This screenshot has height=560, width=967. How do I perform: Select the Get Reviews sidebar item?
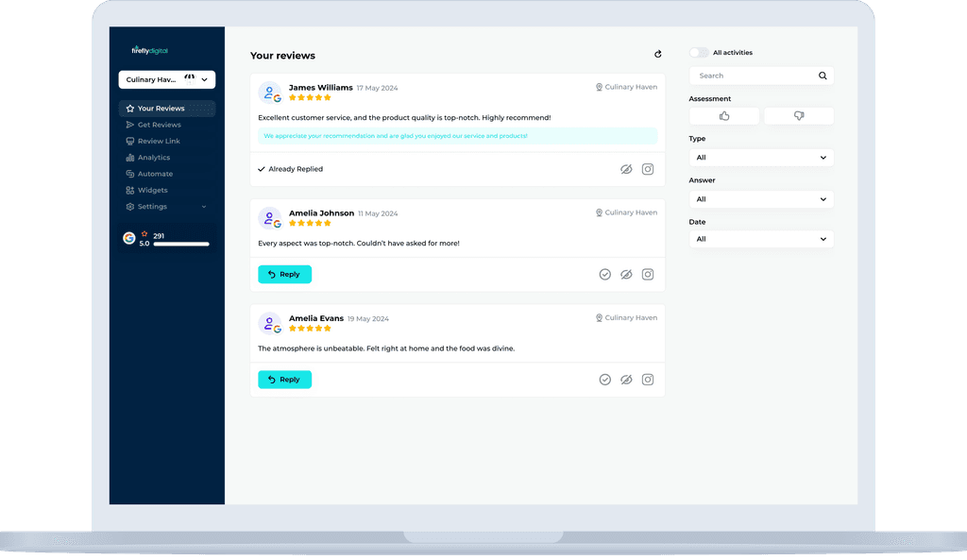tap(154, 124)
